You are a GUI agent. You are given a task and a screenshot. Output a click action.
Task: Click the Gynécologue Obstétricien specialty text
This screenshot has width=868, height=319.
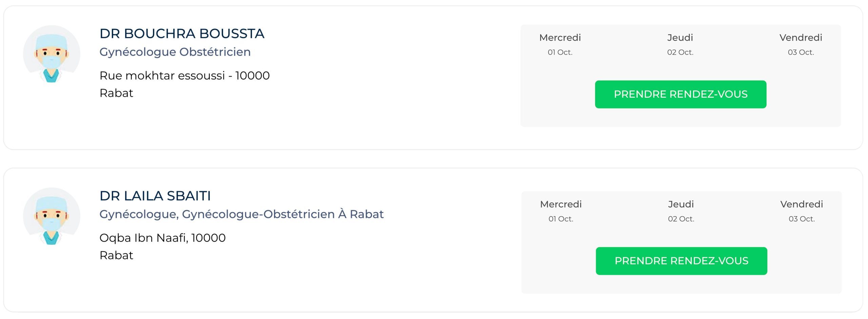coord(175,52)
